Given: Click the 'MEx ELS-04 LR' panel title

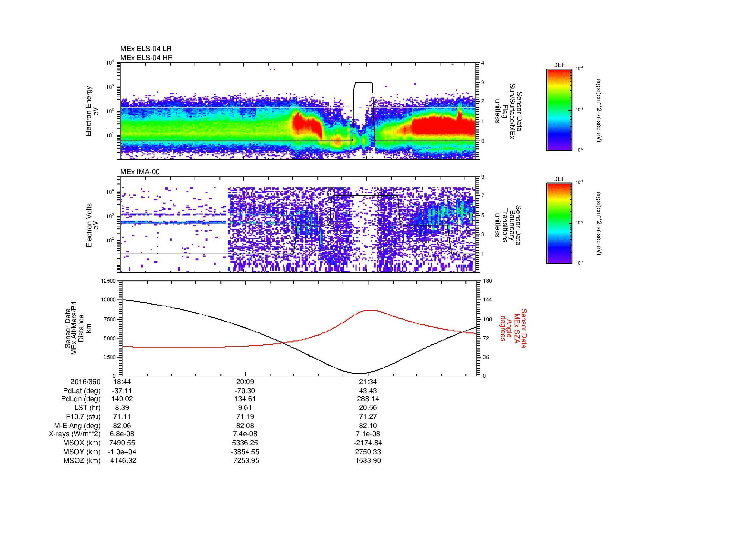Looking at the screenshot, I should click(146, 49).
